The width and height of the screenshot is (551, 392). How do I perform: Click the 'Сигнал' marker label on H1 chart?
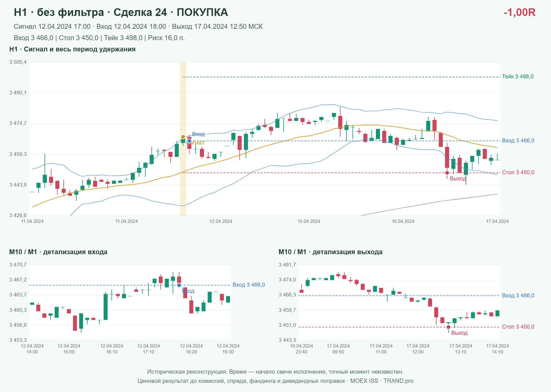[x=195, y=143]
